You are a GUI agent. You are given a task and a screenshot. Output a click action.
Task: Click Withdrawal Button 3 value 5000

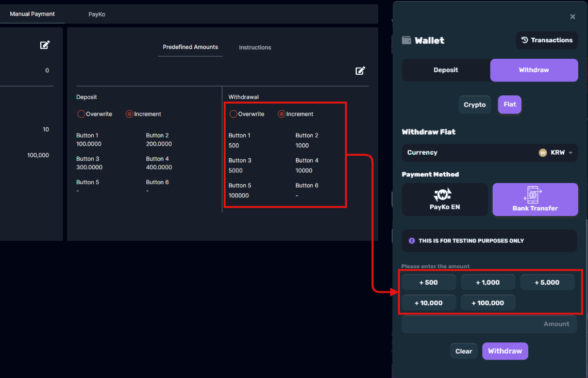(236, 170)
